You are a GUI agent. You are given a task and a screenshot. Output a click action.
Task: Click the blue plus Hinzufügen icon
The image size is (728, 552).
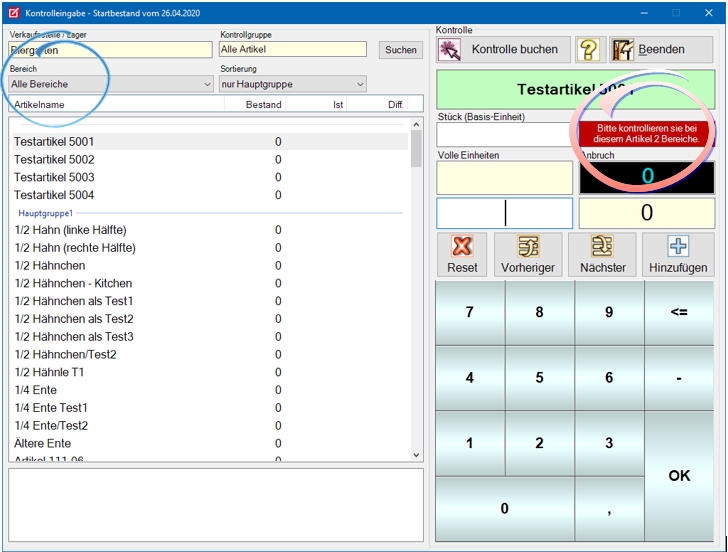(678, 246)
